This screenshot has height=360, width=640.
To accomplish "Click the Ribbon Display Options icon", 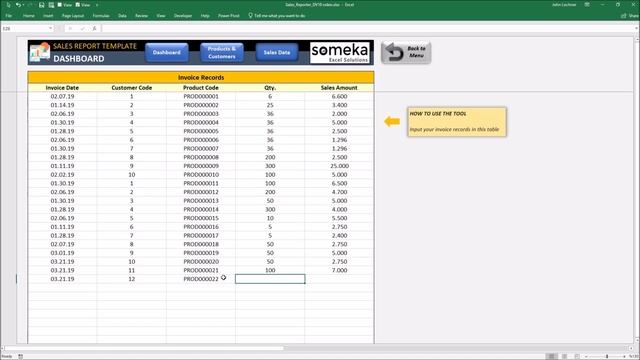I will pos(587,5).
